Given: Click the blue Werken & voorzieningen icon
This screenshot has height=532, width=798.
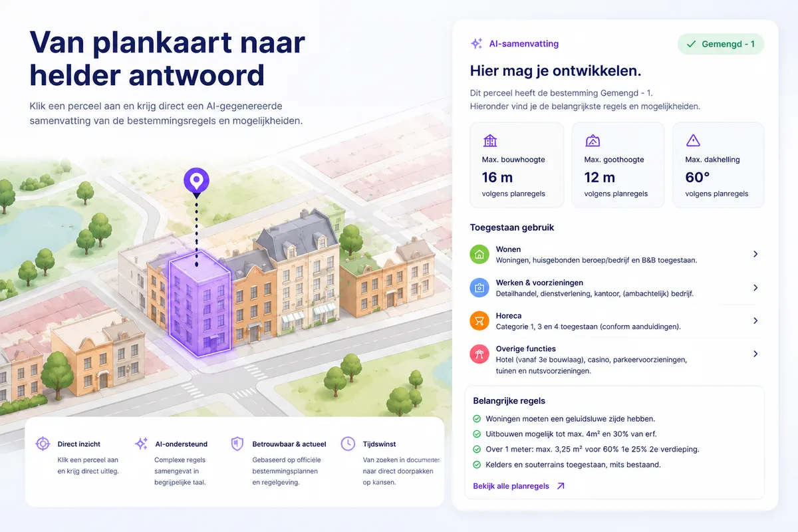Looking at the screenshot, I should click(479, 288).
